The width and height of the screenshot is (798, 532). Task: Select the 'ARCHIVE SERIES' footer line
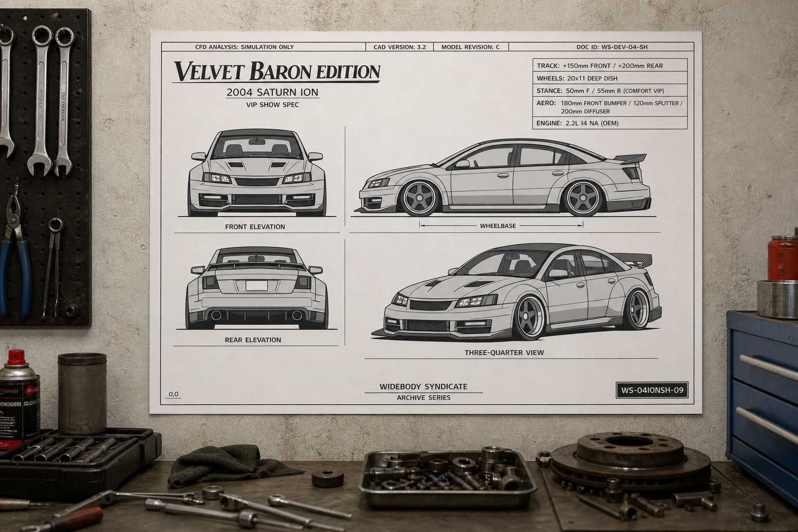point(423,397)
